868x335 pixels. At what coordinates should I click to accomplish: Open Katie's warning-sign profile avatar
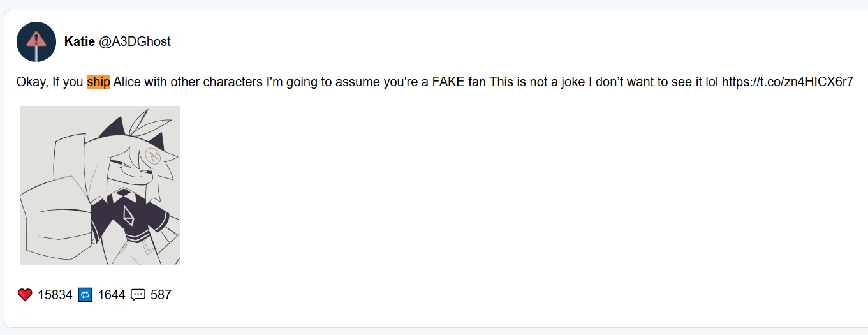[36, 41]
